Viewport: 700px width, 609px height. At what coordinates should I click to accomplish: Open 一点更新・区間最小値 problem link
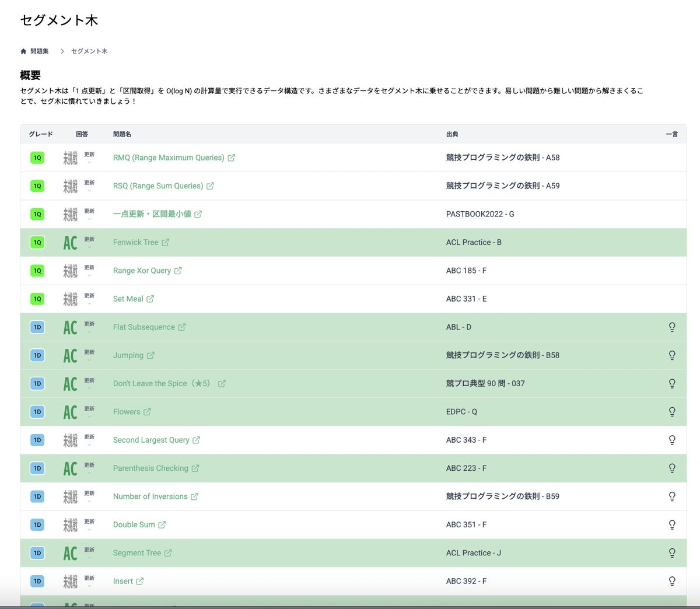[x=152, y=214]
